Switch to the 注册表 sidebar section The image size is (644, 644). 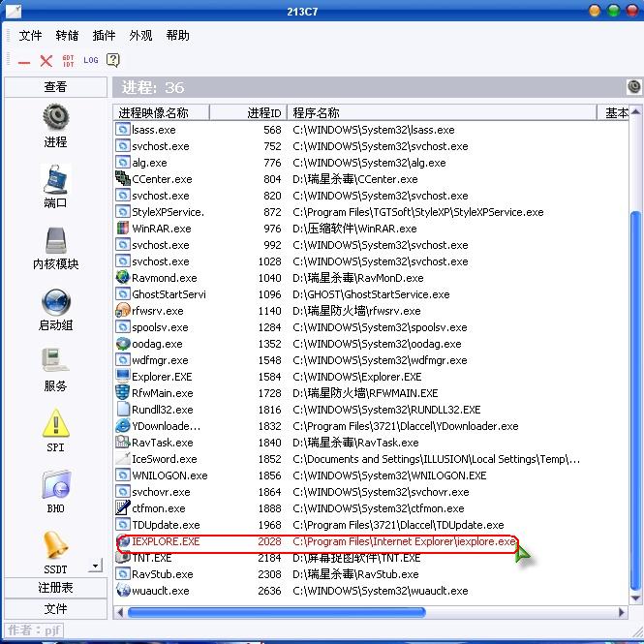(55, 587)
